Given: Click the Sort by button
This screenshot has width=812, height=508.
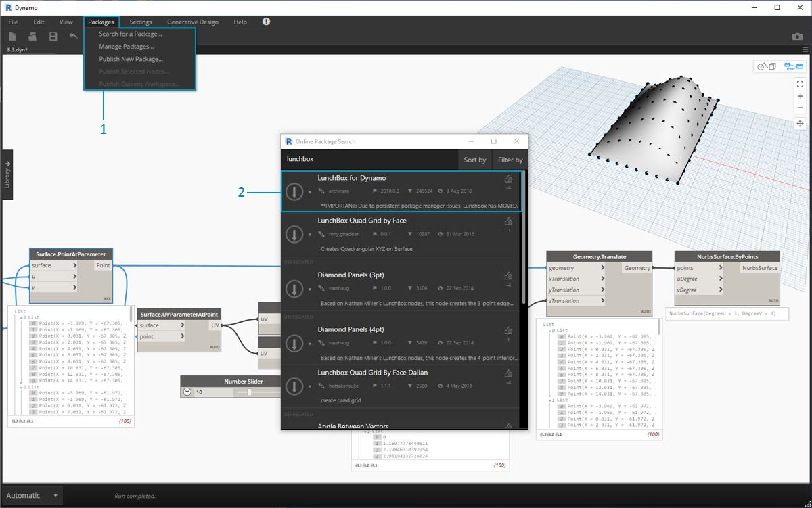Looking at the screenshot, I should 474,160.
